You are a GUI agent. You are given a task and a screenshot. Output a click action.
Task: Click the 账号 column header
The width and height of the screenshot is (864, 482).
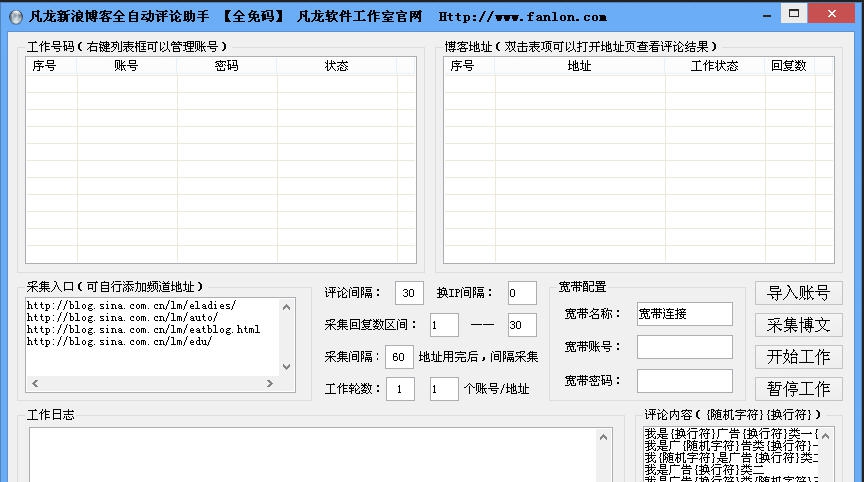click(x=127, y=66)
